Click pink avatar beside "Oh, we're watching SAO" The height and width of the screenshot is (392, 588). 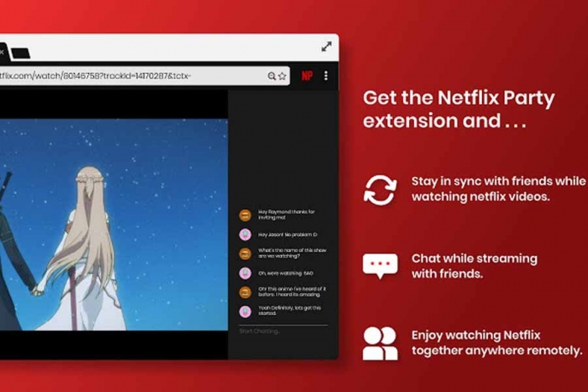(245, 273)
